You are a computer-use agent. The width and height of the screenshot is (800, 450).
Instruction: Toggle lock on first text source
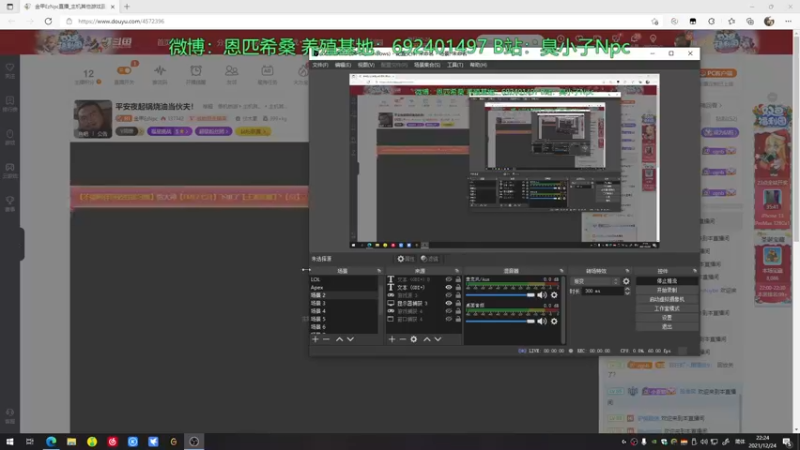point(458,280)
